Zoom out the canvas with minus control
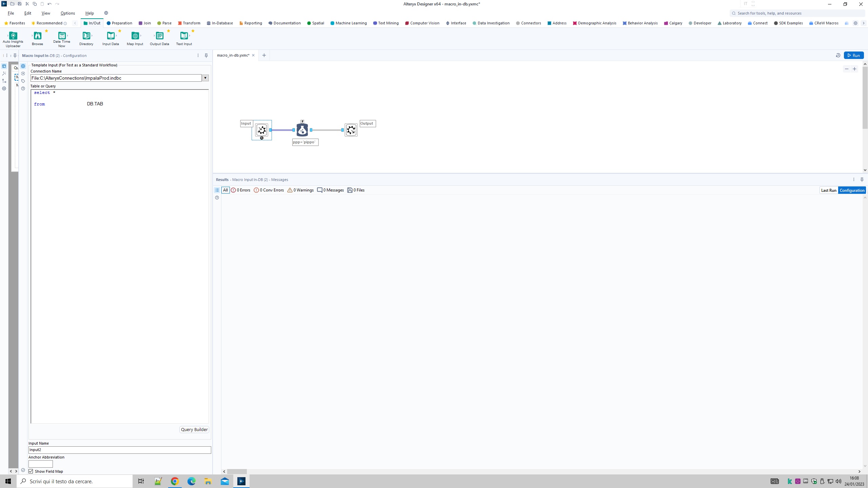This screenshot has height=488, width=868. 846,68
